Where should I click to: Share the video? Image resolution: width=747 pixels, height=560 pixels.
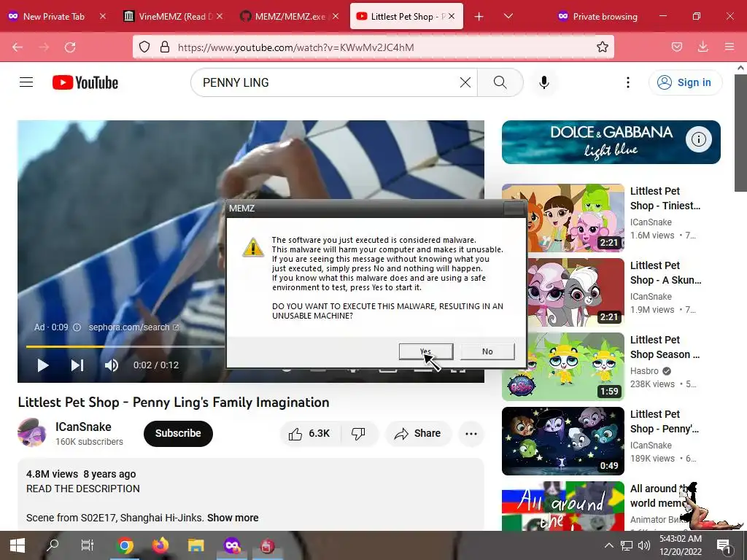coord(418,433)
